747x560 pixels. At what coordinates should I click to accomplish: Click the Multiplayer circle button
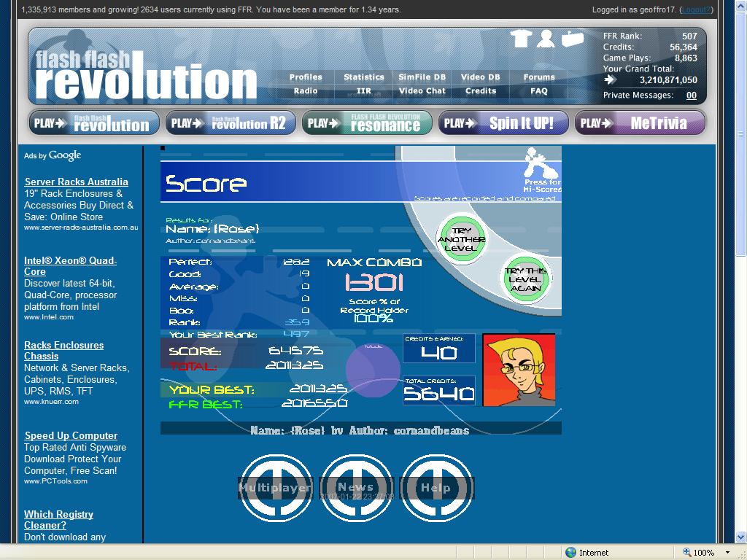(x=275, y=488)
